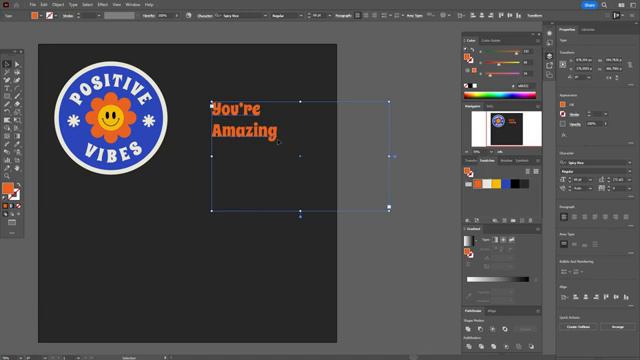Image resolution: width=640 pixels, height=360 pixels.
Task: Click the Create Outlines button
Action: coord(578,327)
